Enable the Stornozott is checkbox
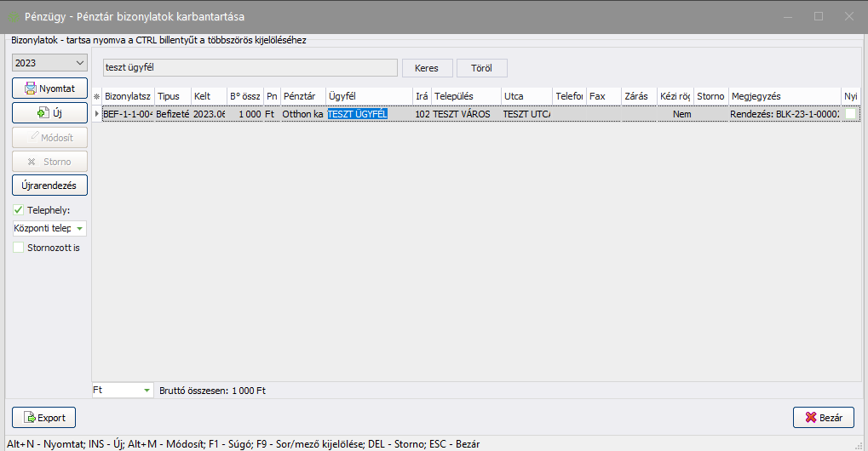Screen dimensions: 868x451 click(x=19, y=248)
